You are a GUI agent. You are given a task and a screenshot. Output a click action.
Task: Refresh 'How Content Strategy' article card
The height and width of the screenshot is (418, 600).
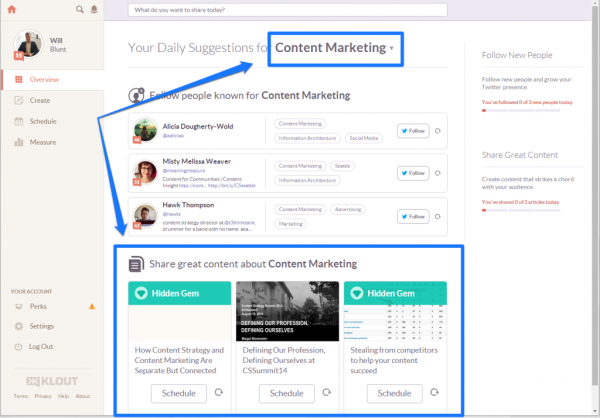218,392
